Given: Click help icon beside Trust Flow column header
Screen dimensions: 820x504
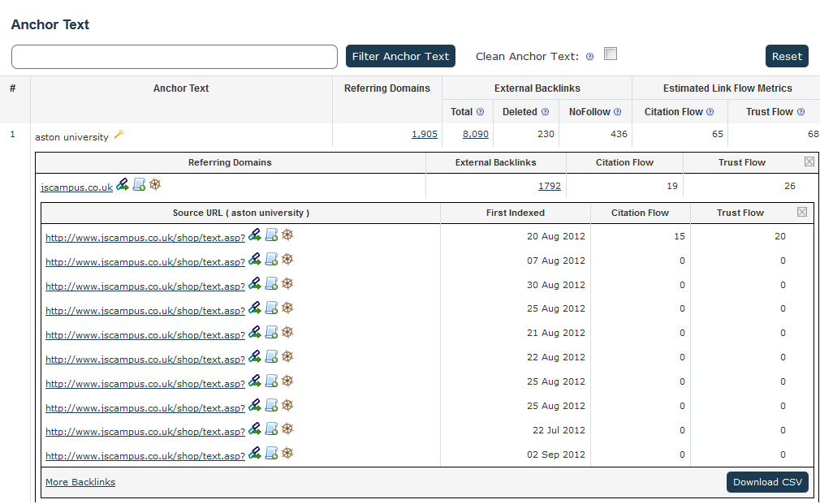Looking at the screenshot, I should point(801,112).
